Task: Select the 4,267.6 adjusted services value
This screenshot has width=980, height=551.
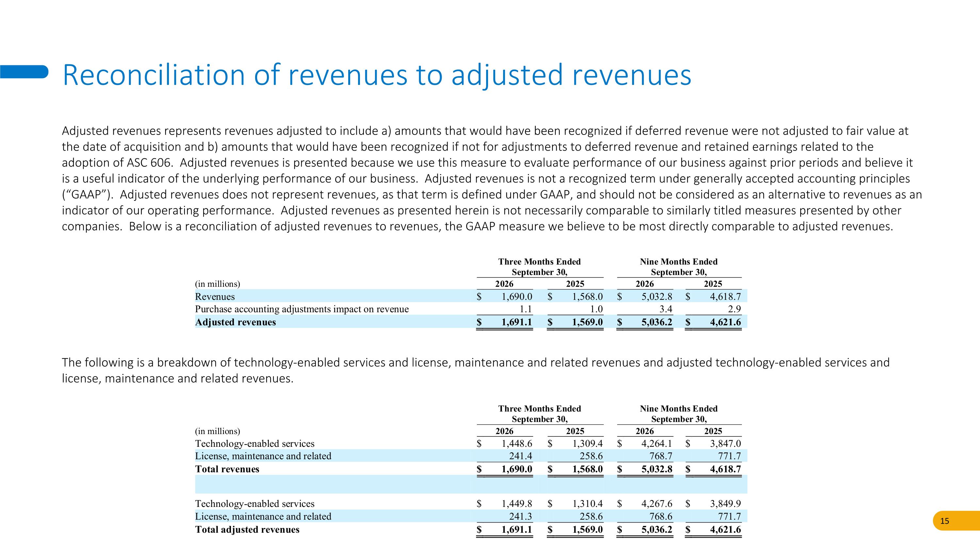Action: 657,503
